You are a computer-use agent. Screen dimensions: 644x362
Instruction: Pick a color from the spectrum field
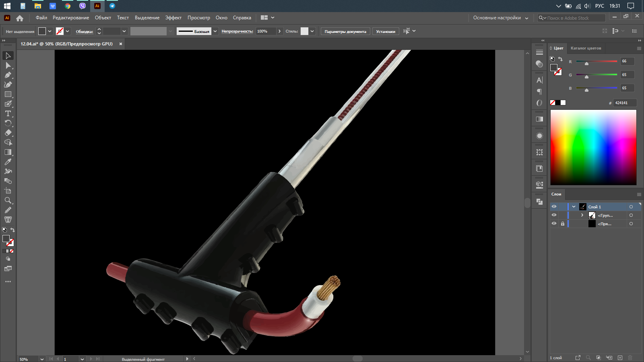(593, 147)
